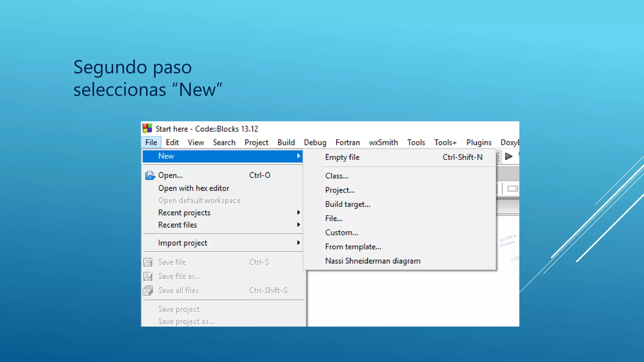
Task: Choose Custom... from New submenu
Action: 400,233
